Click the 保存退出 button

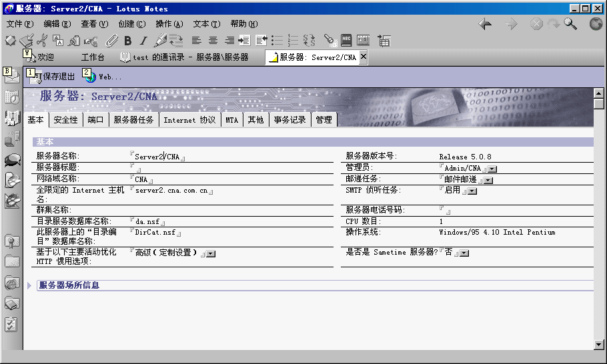tap(53, 77)
